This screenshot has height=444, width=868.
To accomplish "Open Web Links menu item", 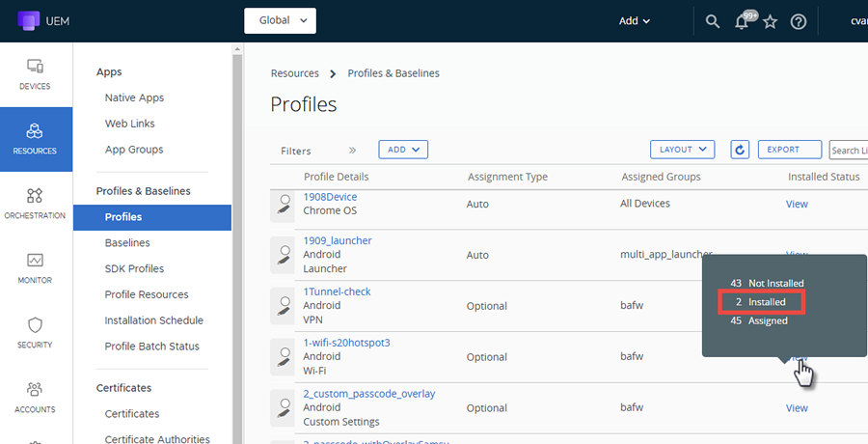I will click(x=129, y=124).
